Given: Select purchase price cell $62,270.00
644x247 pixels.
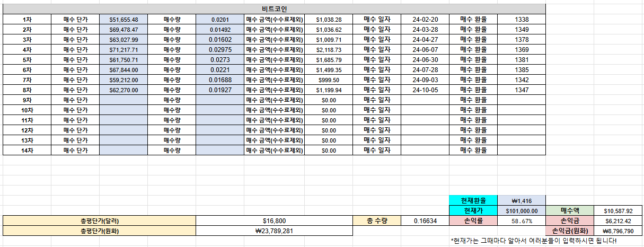Looking at the screenshot, I should (123, 90).
